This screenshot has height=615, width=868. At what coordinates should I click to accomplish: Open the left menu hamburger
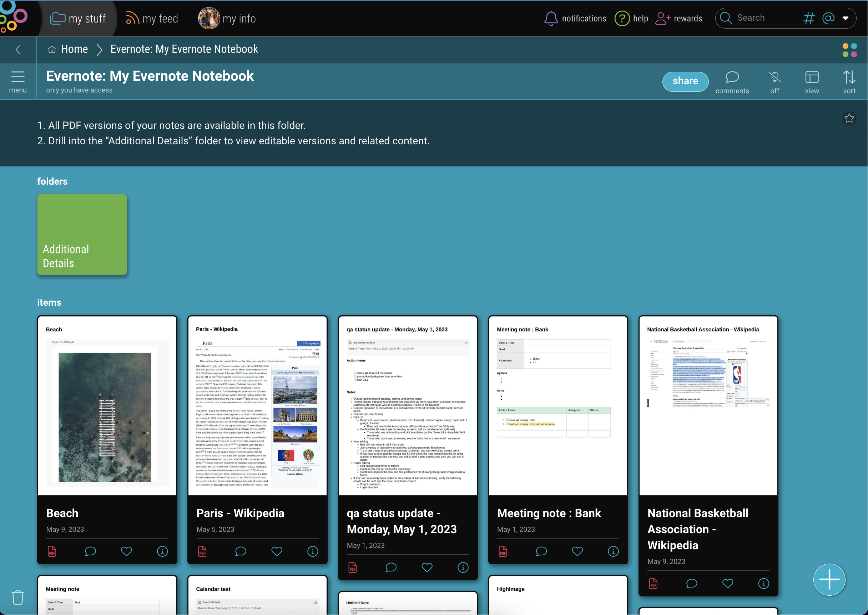[18, 82]
